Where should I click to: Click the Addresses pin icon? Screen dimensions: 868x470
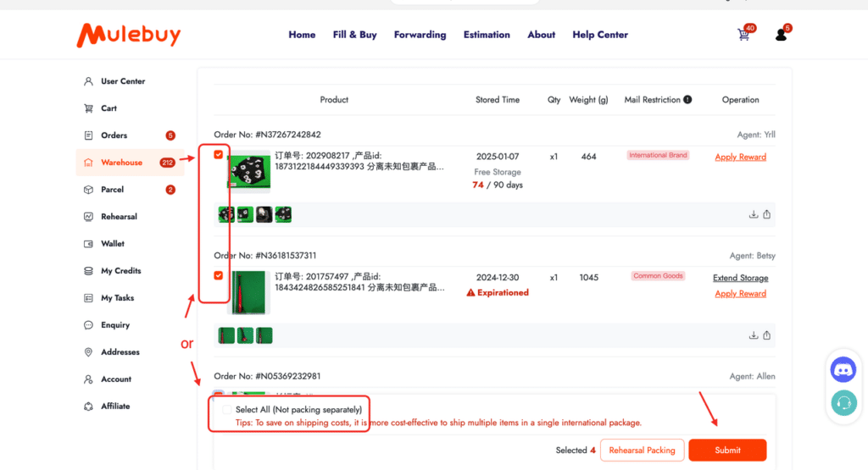88,352
